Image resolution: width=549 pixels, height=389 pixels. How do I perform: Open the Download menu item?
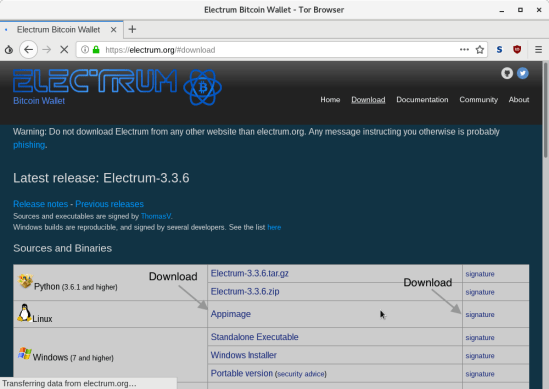[368, 100]
